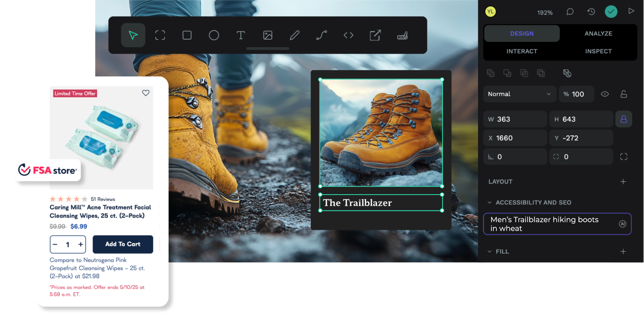644x331 pixels.
Task: Increase quantity with plus stepper
Action: pos(80,245)
